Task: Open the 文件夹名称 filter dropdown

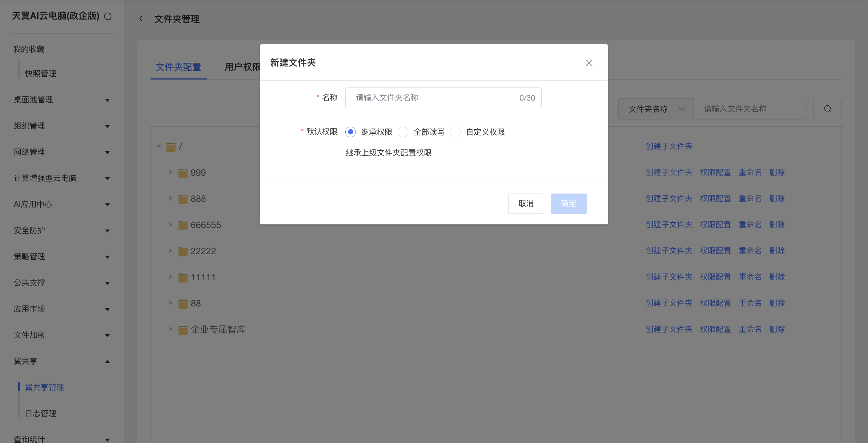Action: [x=656, y=109]
